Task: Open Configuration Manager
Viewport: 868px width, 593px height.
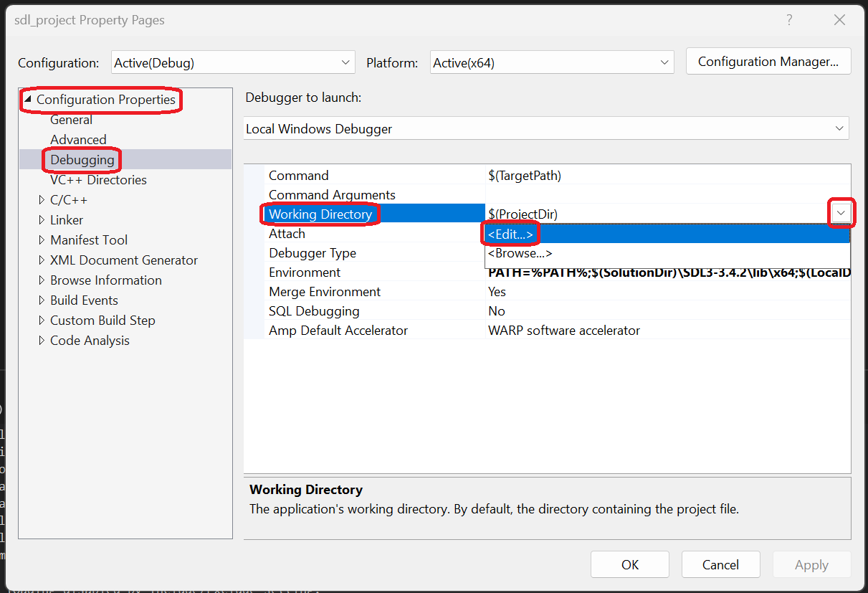Action: point(768,61)
